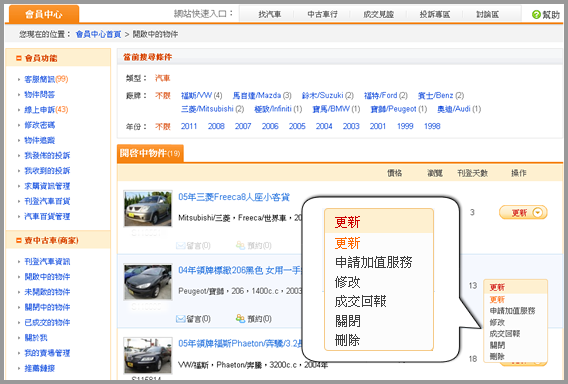Open the black Peugeot 206 thumbnail

click(148, 282)
